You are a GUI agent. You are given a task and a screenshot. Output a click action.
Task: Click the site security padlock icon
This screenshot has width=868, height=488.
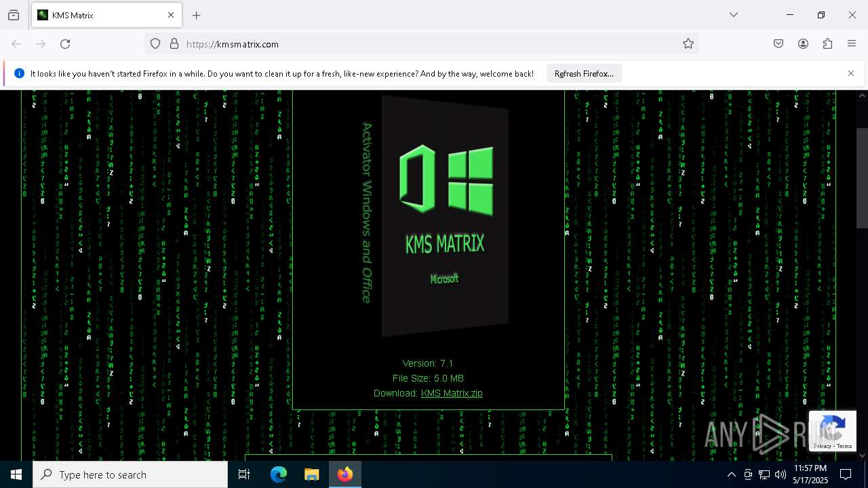pos(174,44)
